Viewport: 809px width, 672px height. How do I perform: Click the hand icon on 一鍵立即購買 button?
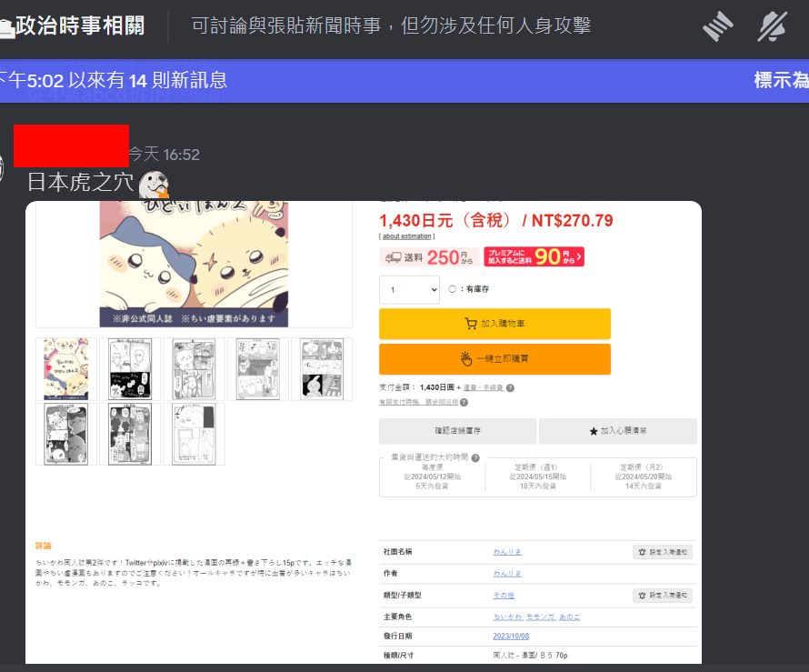click(x=466, y=358)
